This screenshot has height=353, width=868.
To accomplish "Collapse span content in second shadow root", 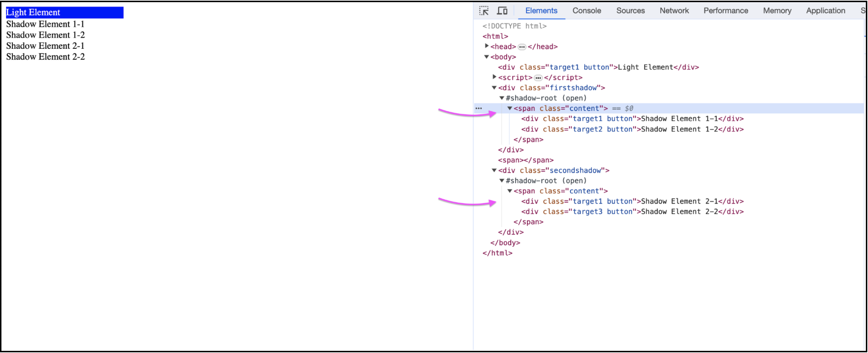I will [x=509, y=191].
